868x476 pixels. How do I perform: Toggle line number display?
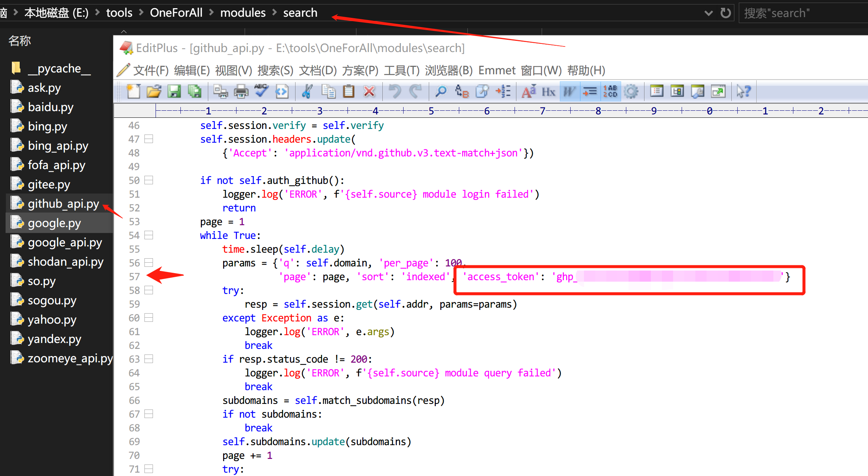tap(611, 91)
